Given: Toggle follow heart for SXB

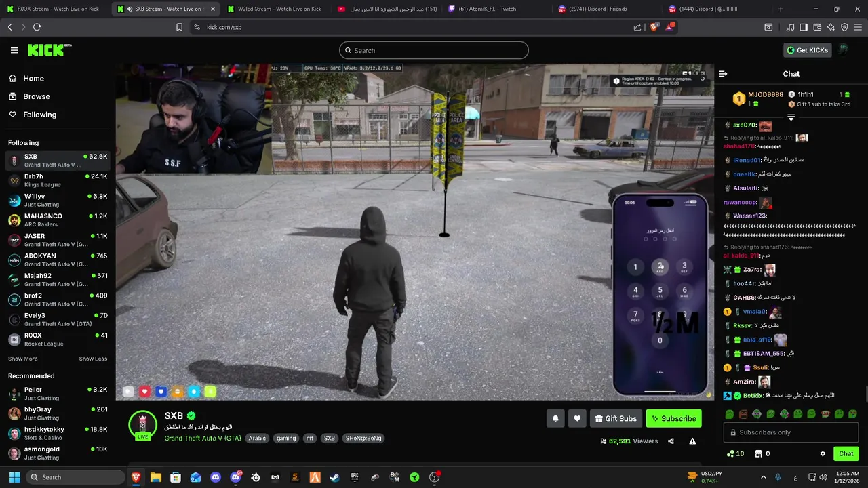Looking at the screenshot, I should click(577, 419).
